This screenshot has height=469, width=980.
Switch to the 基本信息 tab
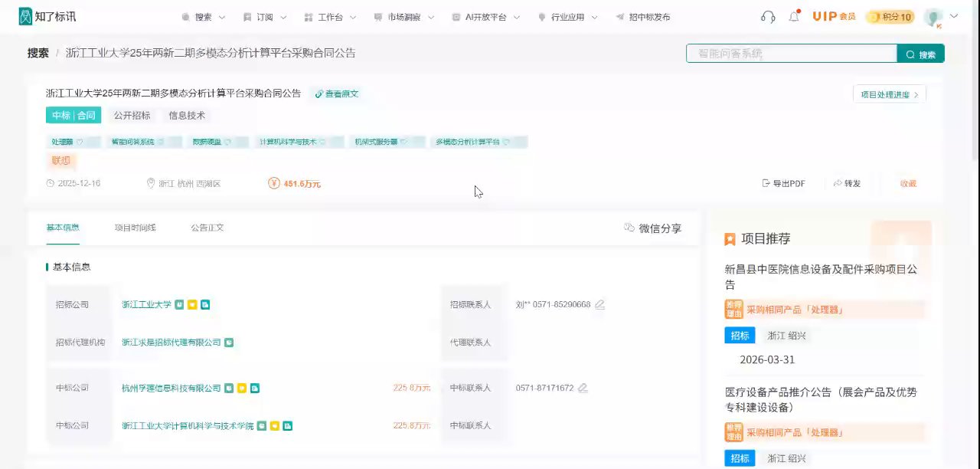coord(63,228)
